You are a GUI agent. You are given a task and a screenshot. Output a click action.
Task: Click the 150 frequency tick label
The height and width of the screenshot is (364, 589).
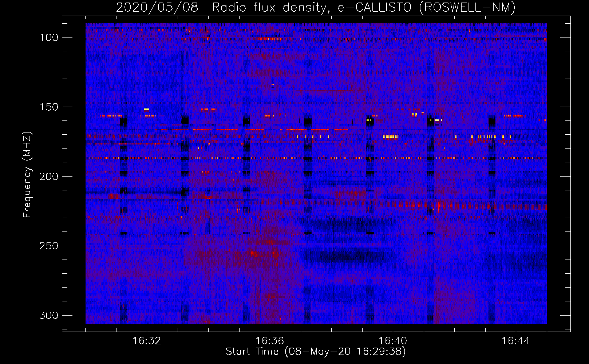(x=49, y=107)
